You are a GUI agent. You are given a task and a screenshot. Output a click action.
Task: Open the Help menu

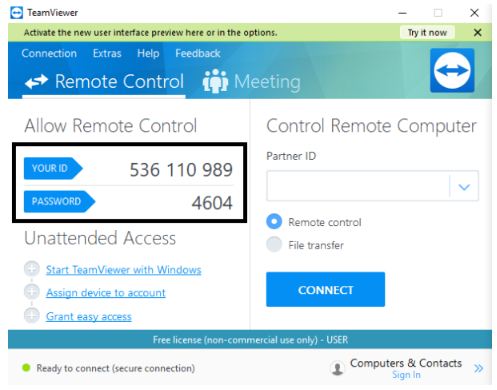pyautogui.click(x=148, y=54)
